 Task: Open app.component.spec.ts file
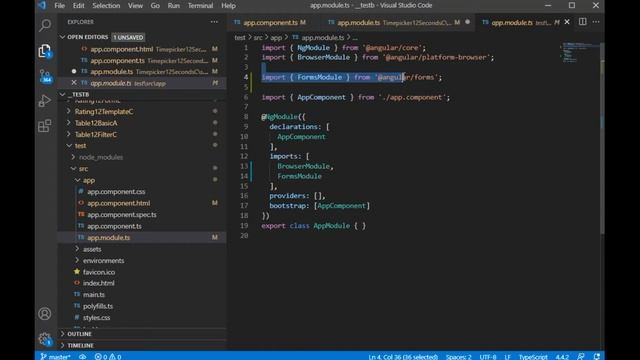pyautogui.click(x=122, y=214)
